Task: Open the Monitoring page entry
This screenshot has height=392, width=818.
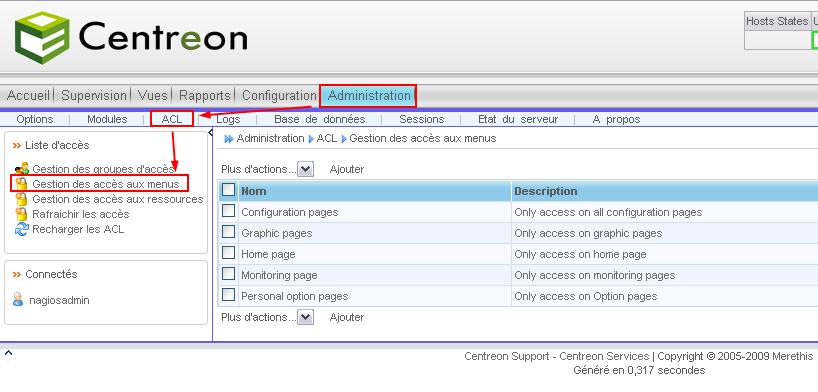Action: [279, 275]
